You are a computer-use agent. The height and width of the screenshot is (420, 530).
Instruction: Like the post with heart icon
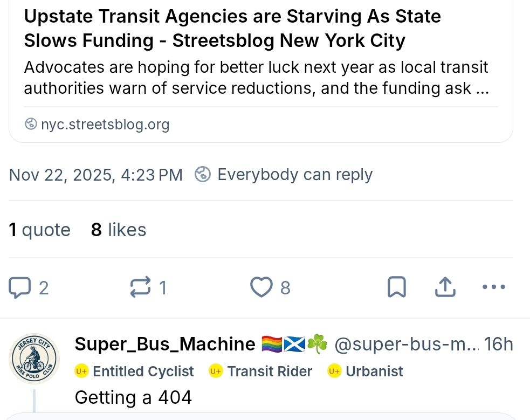pyautogui.click(x=261, y=287)
